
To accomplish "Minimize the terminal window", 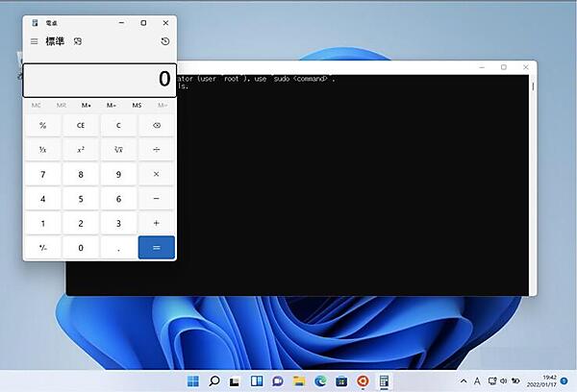I will [482, 67].
